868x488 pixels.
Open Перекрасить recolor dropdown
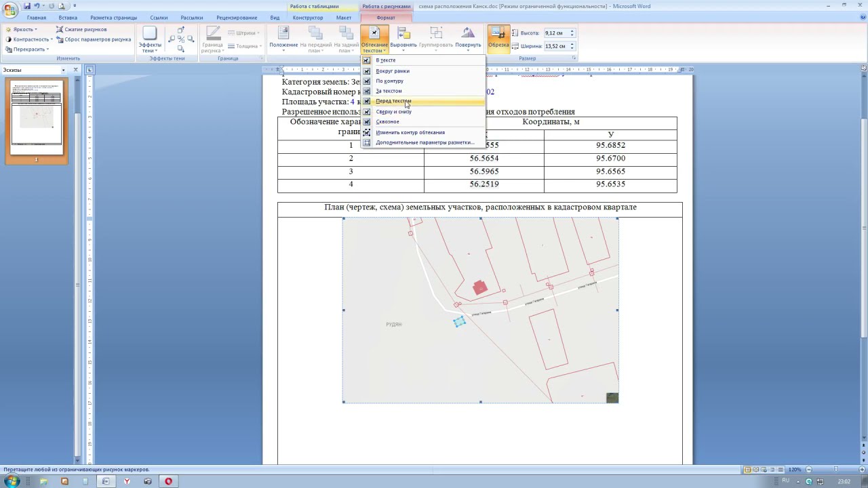coord(27,49)
